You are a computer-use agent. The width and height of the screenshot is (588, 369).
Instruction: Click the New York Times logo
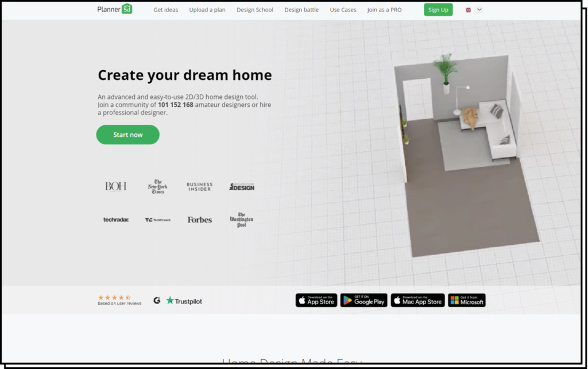pos(157,186)
